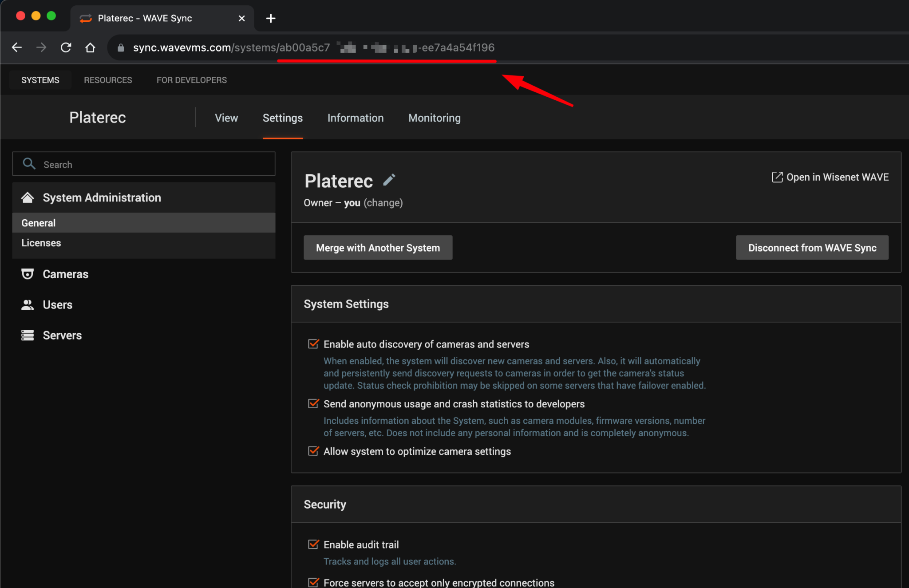Click the System Administration home icon

coord(28,197)
